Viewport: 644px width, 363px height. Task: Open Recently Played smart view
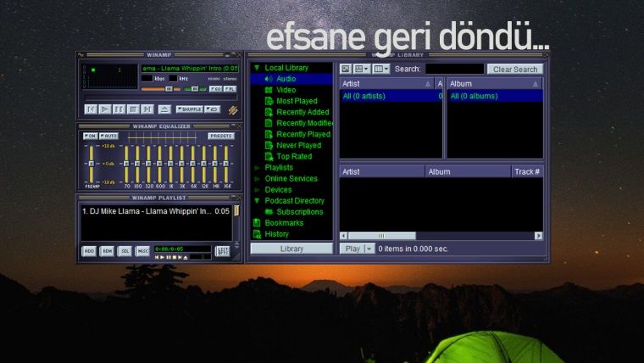(303, 135)
